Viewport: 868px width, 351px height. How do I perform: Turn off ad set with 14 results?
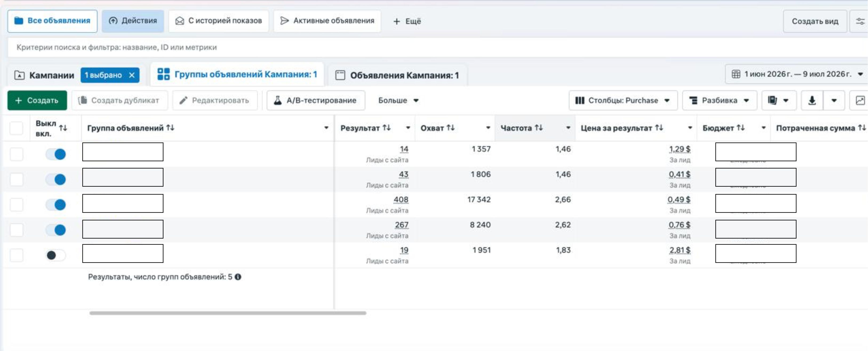56,154
